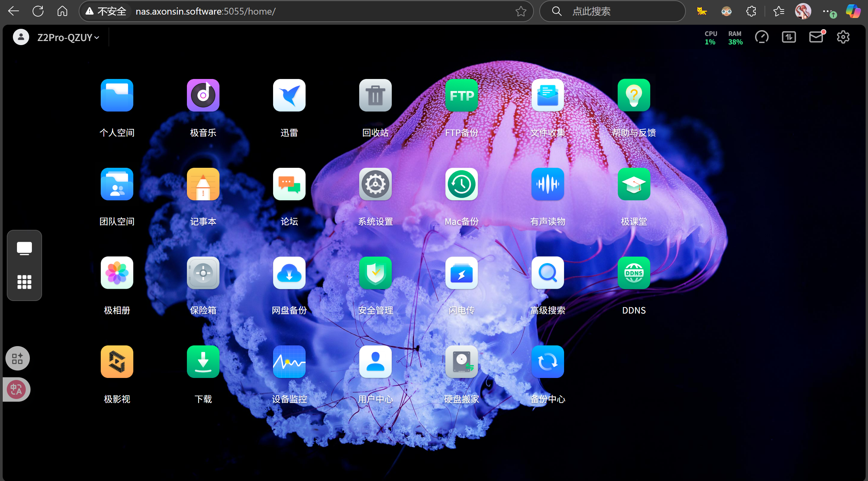
Task: Open the speed dashboard gauge icon
Action: click(x=761, y=37)
